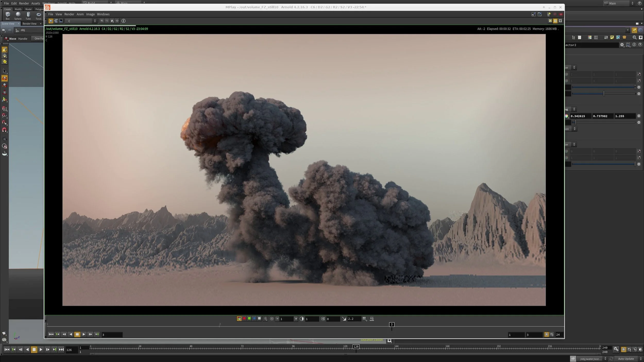Toggle the alpha channel checker display
This screenshot has height=362, width=644.
(x=259, y=318)
